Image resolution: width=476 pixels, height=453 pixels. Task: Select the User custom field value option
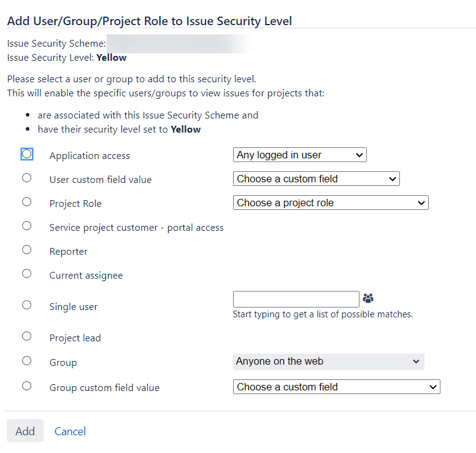click(x=27, y=178)
